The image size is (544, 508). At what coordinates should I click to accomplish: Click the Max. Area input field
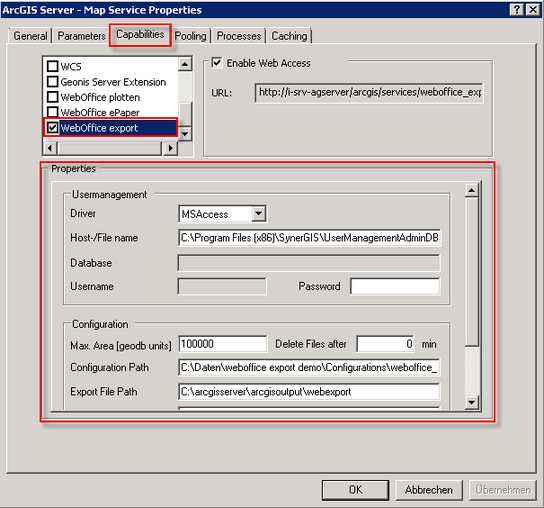pyautogui.click(x=223, y=344)
